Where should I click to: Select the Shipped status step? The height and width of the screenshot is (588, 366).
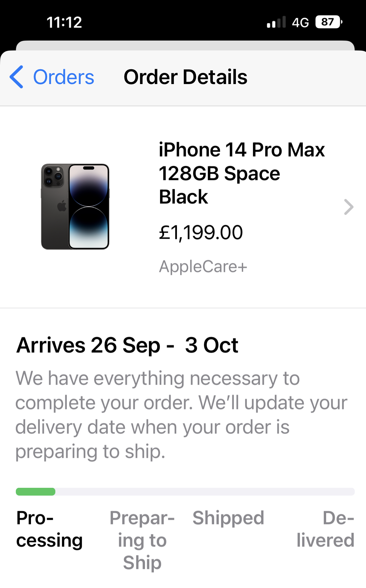click(x=228, y=518)
